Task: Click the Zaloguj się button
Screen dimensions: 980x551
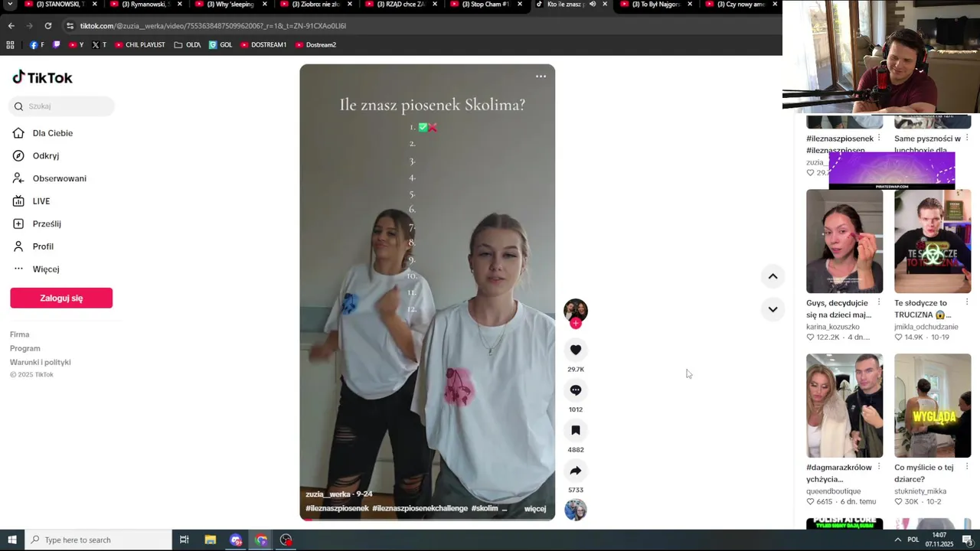Action: 61,298
